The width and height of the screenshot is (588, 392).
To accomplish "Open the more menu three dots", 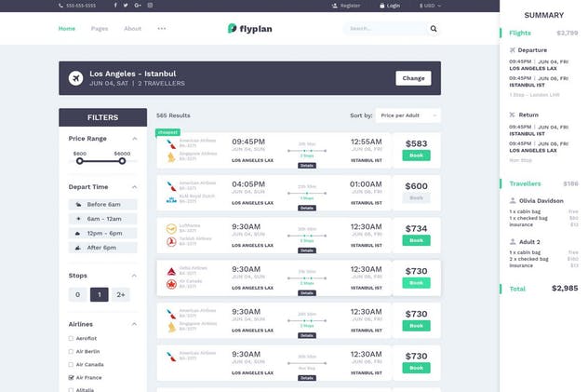I will pyautogui.click(x=162, y=29).
